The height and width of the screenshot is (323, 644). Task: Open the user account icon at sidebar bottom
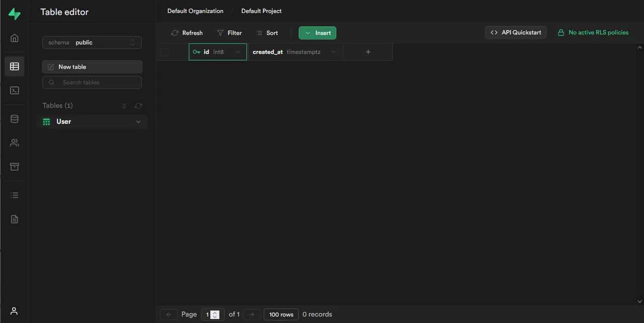pyautogui.click(x=14, y=311)
